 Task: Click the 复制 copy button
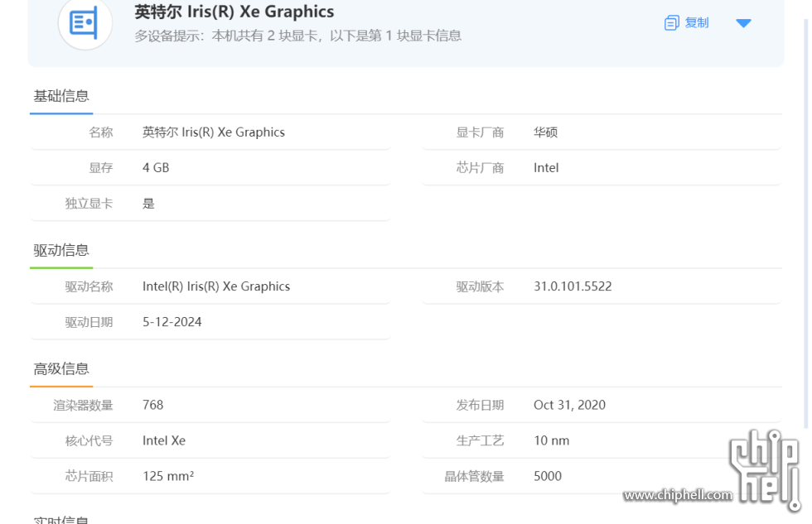687,22
